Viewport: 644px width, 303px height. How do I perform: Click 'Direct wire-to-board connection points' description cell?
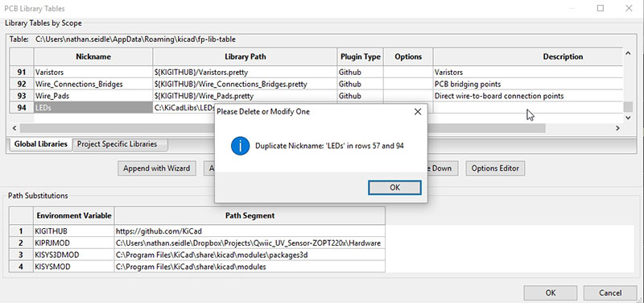tap(528, 96)
